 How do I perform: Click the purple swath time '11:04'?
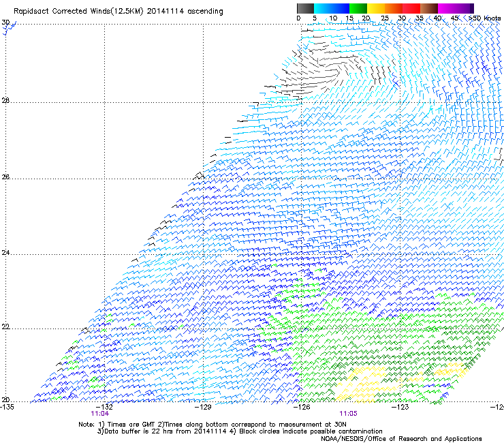(99, 414)
